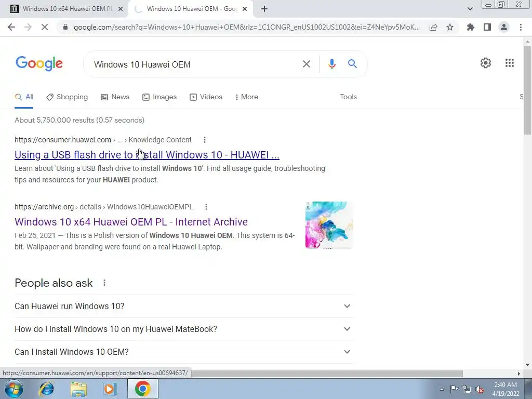Open Windows 10 x64 Huawei OEM PL link
The width and height of the screenshot is (532, 399).
[131, 222]
